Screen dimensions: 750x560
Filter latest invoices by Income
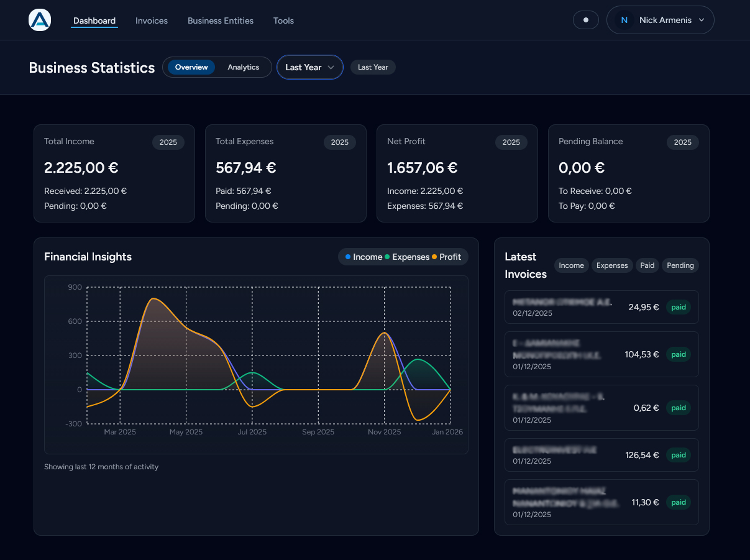571,265
